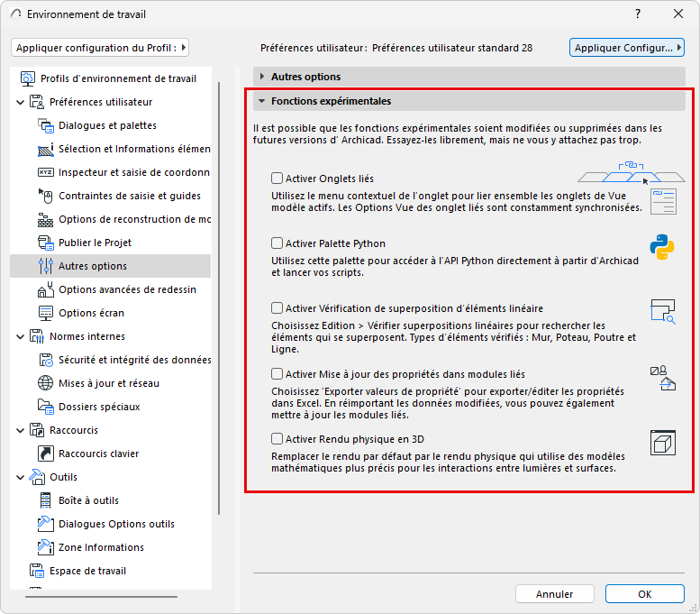This screenshot has height=614, width=700.
Task: Click the tree's vertical scrollbar
Action: coord(219,298)
